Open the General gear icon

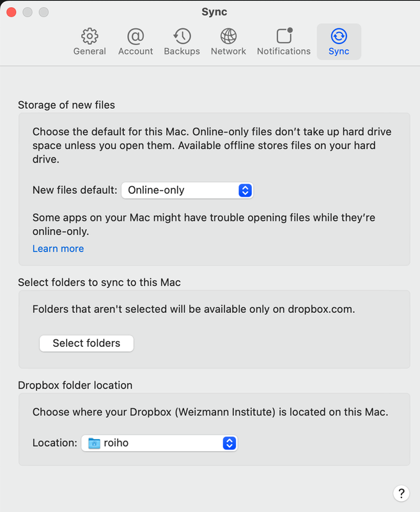(89, 36)
